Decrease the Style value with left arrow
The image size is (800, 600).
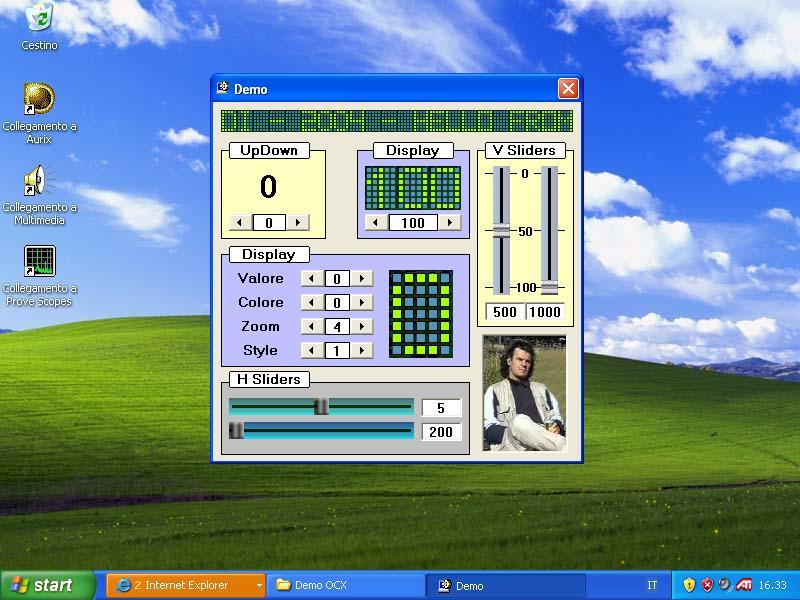click(x=311, y=351)
